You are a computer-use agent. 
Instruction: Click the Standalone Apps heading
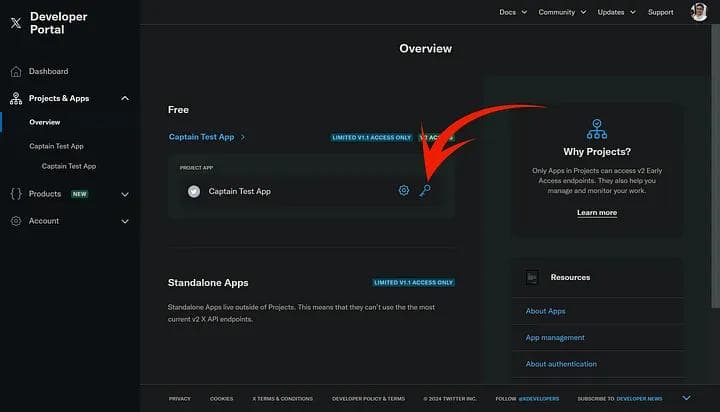tap(208, 282)
